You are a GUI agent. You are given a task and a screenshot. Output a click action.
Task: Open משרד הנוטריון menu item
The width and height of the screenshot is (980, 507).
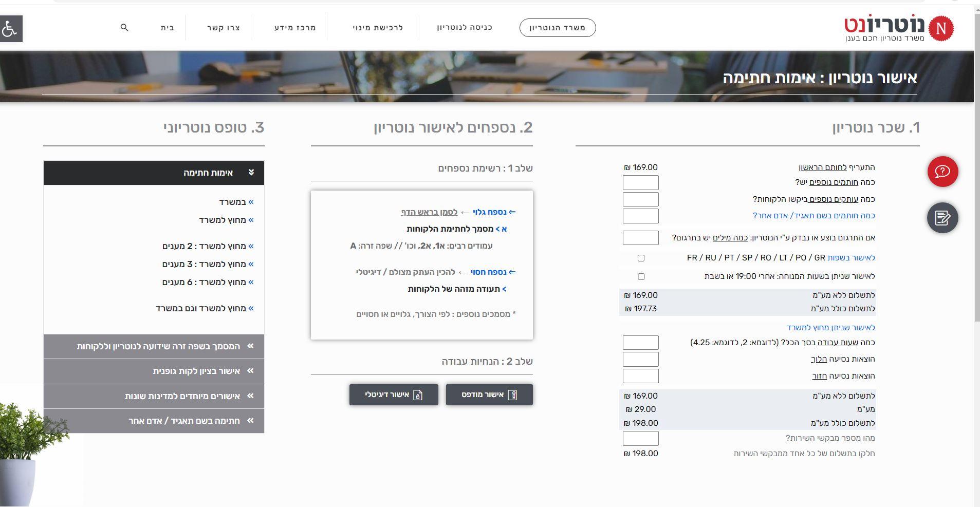558,28
